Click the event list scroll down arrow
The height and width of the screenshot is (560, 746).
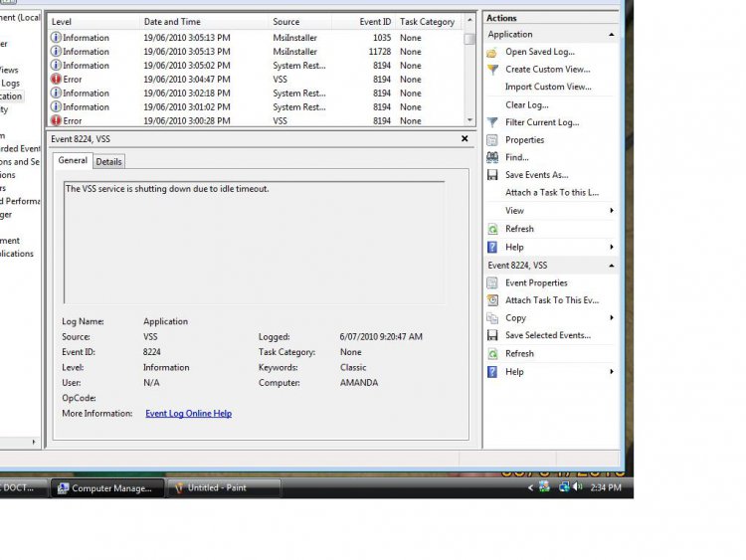coord(469,120)
